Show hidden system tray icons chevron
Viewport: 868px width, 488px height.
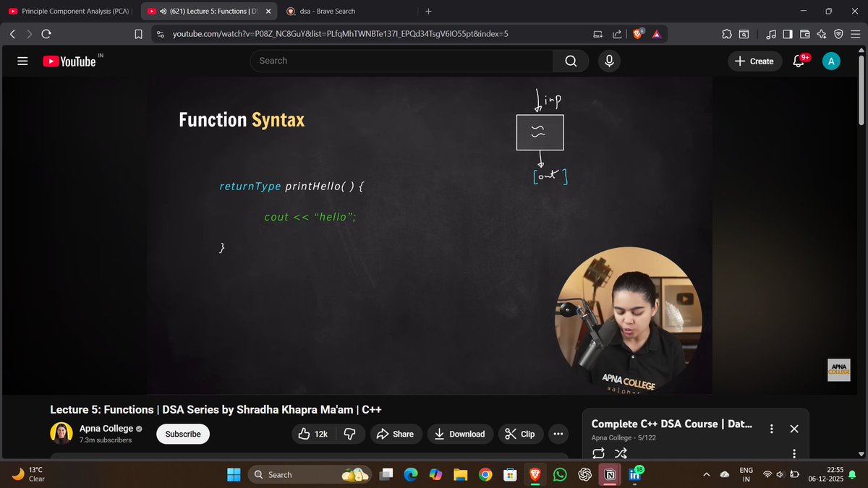pyautogui.click(x=706, y=474)
